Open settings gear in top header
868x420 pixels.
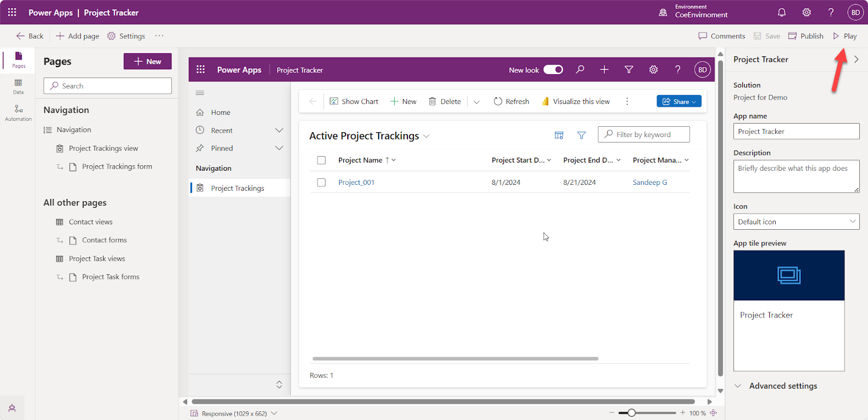807,12
